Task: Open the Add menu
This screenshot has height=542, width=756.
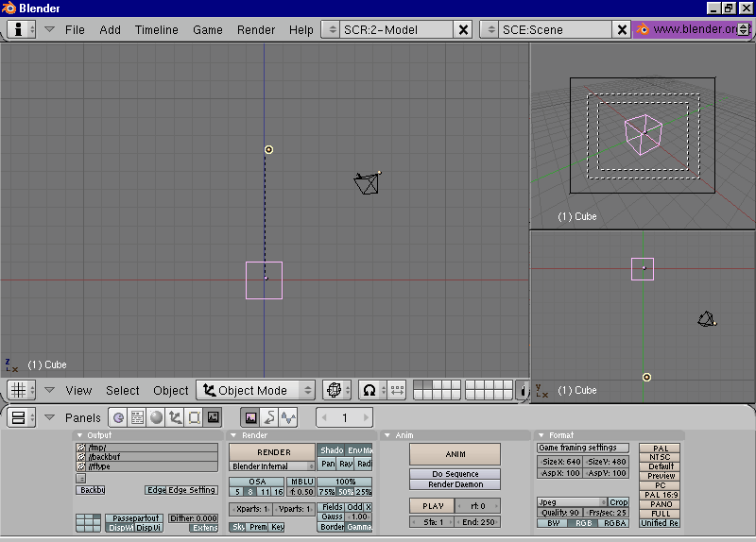Action: point(110,30)
